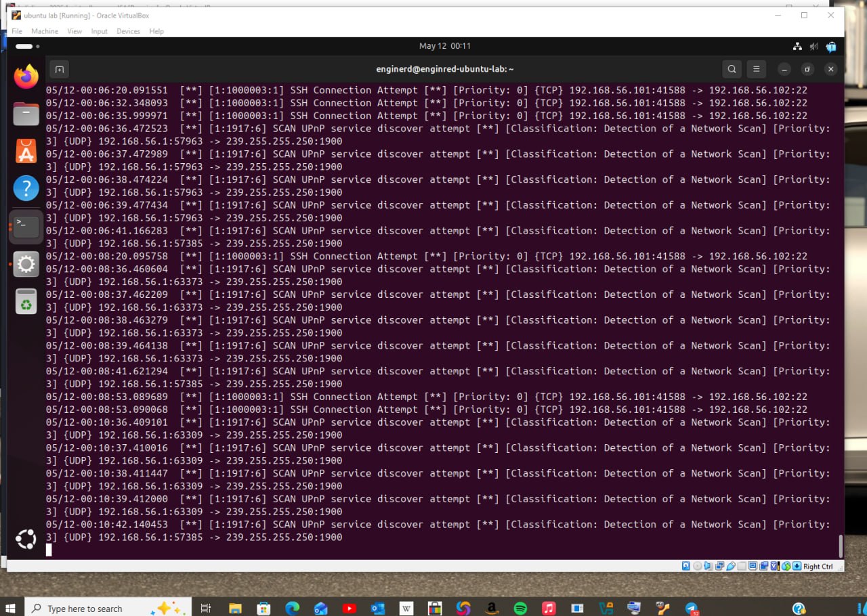Image resolution: width=867 pixels, height=616 pixels.
Task: Open File Explorer on the Windows taskbar
Action: tap(235, 608)
